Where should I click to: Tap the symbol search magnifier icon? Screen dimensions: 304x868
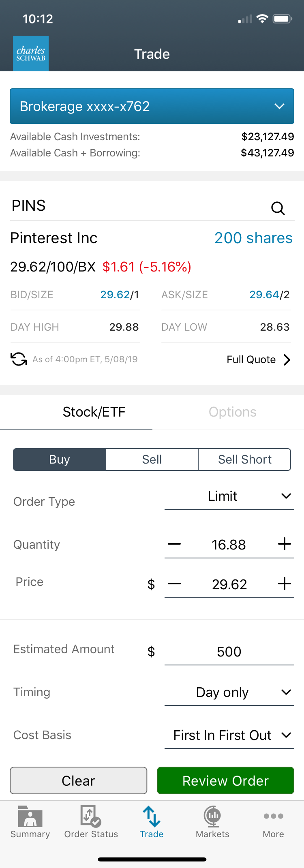point(278,208)
